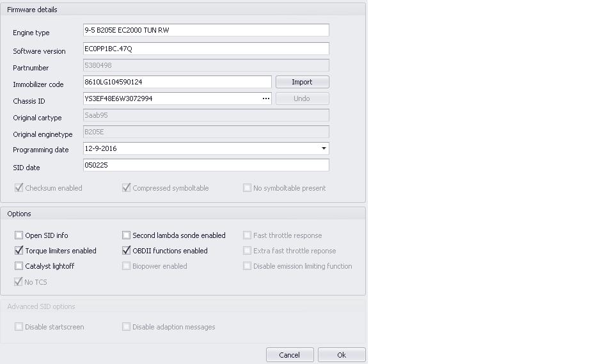614x364 pixels.
Task: Click the Original cartype field
Action: point(205,115)
